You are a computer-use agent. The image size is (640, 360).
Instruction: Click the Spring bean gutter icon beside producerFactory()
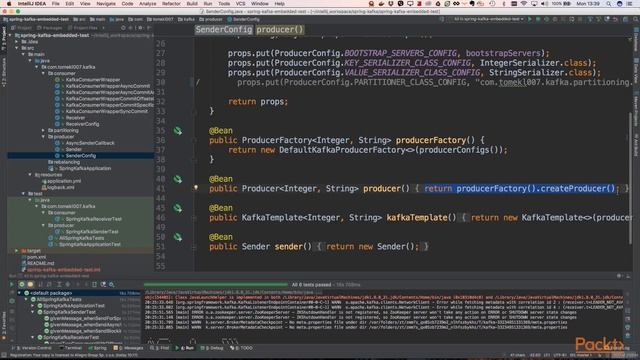click(x=178, y=131)
